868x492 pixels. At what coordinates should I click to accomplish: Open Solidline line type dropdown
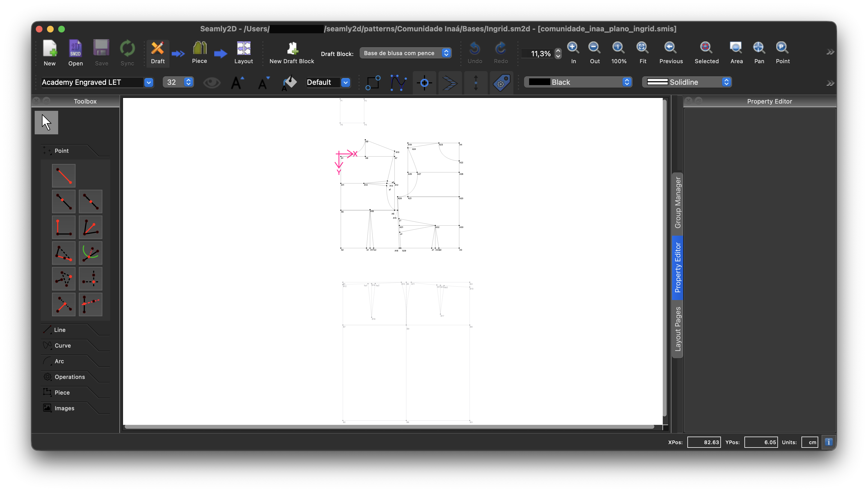click(x=687, y=82)
